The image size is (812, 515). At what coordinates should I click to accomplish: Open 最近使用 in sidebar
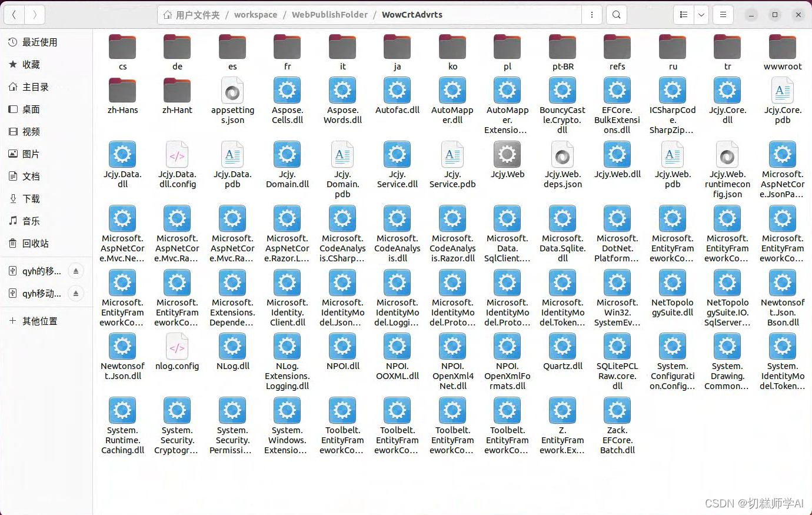pos(46,42)
